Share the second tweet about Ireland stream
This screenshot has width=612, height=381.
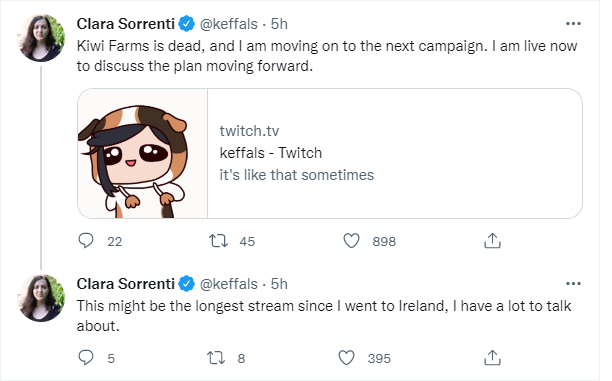click(492, 358)
